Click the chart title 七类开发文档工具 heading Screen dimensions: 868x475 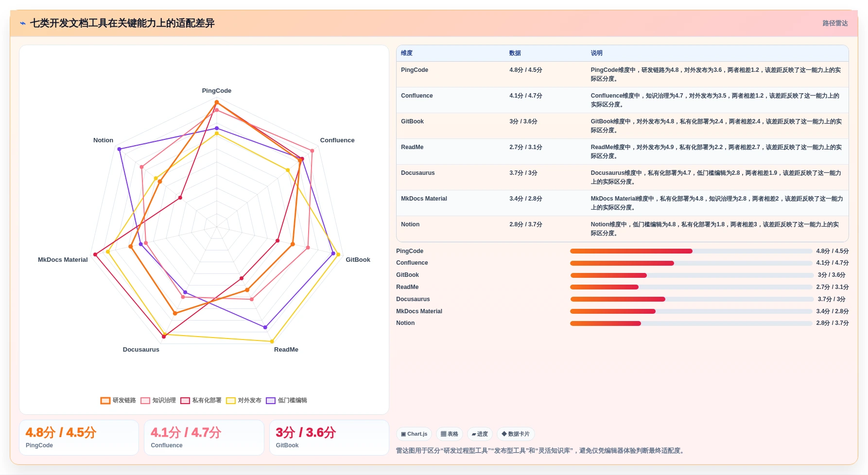coord(122,23)
